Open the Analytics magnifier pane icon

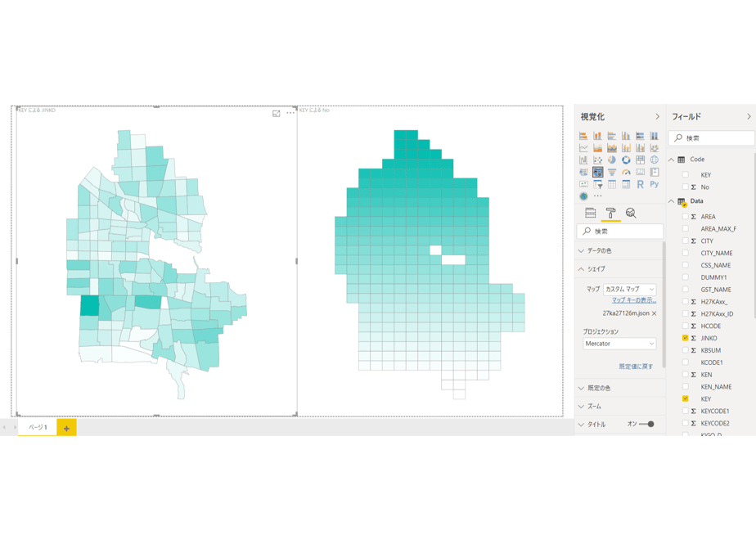pyautogui.click(x=631, y=213)
